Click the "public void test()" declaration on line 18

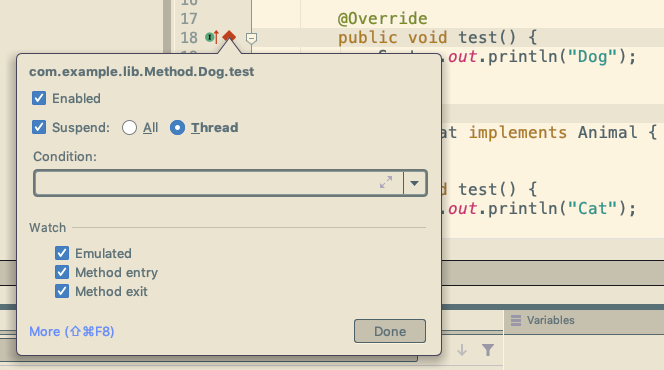point(427,38)
